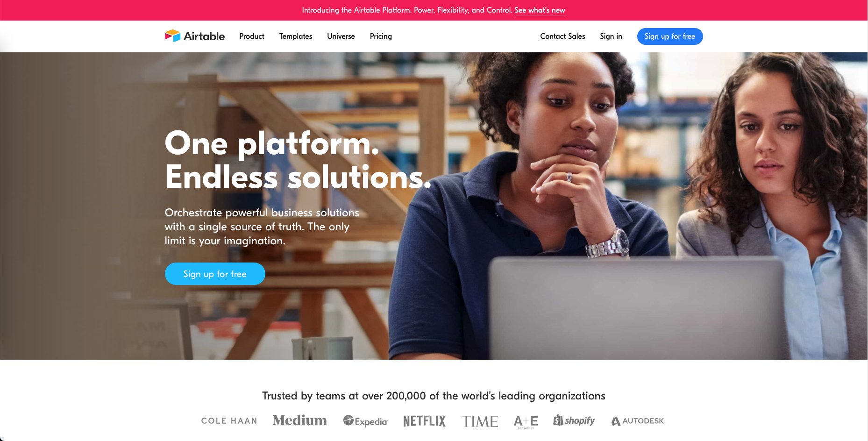Open the Product menu
This screenshot has height=441, width=868.
pos(252,36)
